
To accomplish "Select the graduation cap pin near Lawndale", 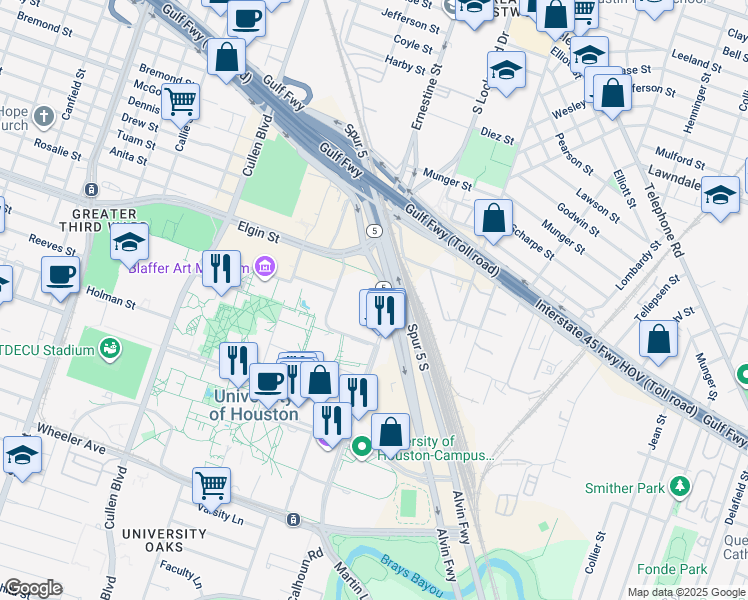I will pyautogui.click(x=720, y=194).
